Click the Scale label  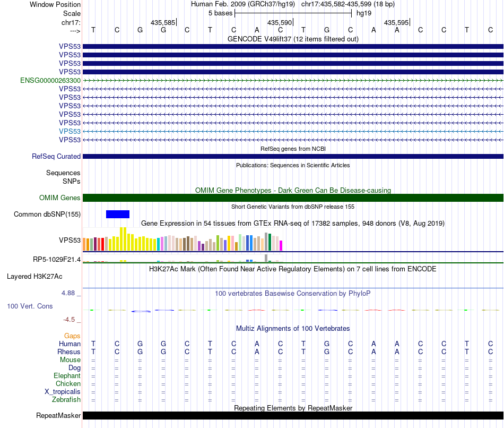pos(72,13)
